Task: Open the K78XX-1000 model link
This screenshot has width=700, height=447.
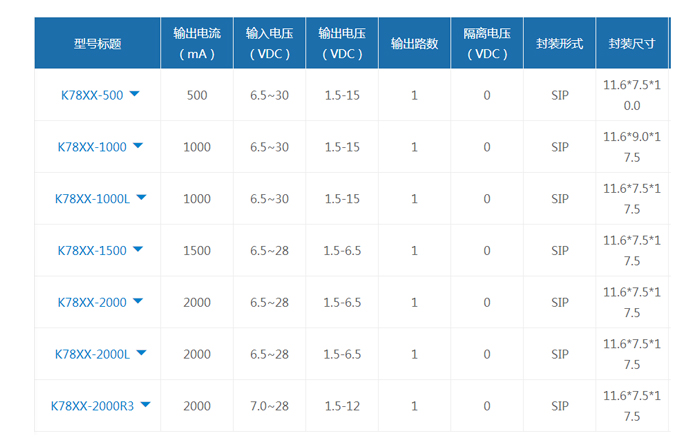Action: point(92,147)
